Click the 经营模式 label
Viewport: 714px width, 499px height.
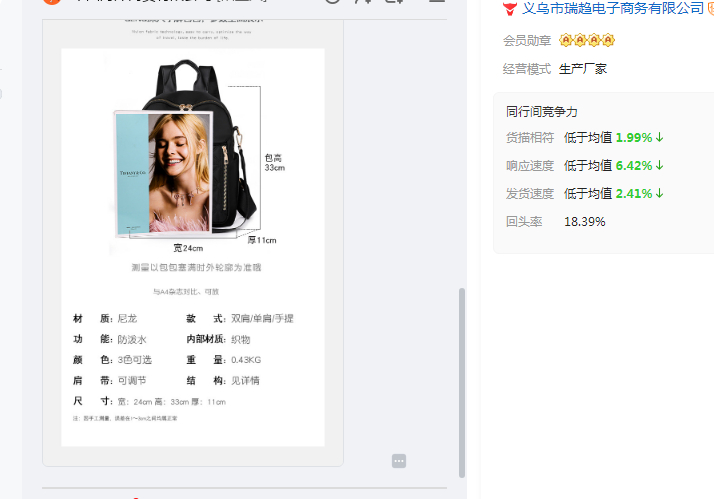tap(527, 69)
